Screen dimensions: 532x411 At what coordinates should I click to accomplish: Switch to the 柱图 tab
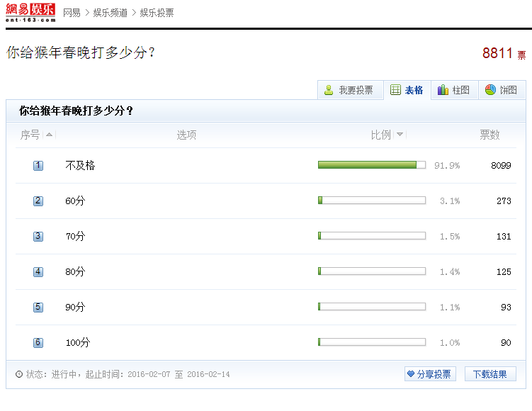point(454,90)
